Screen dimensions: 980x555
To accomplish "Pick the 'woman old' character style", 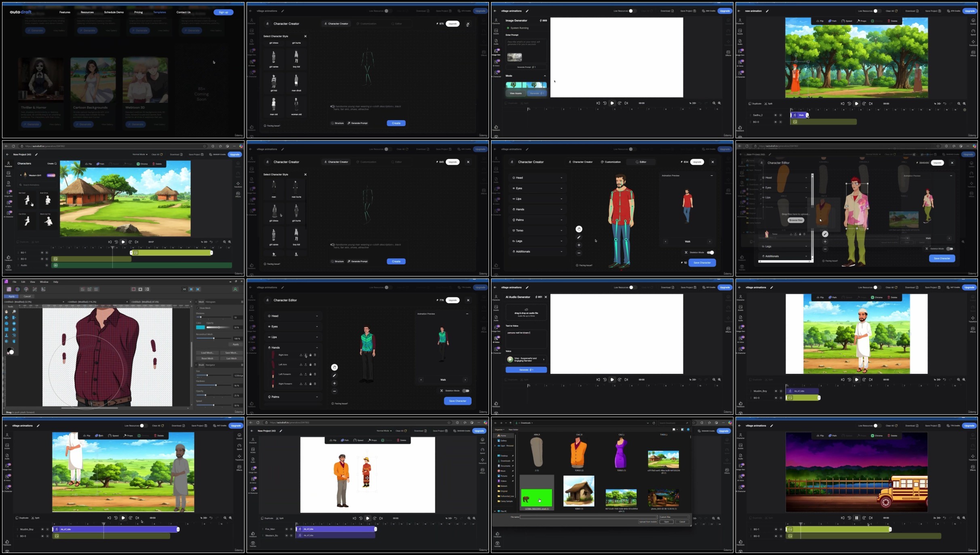I will (x=296, y=106).
